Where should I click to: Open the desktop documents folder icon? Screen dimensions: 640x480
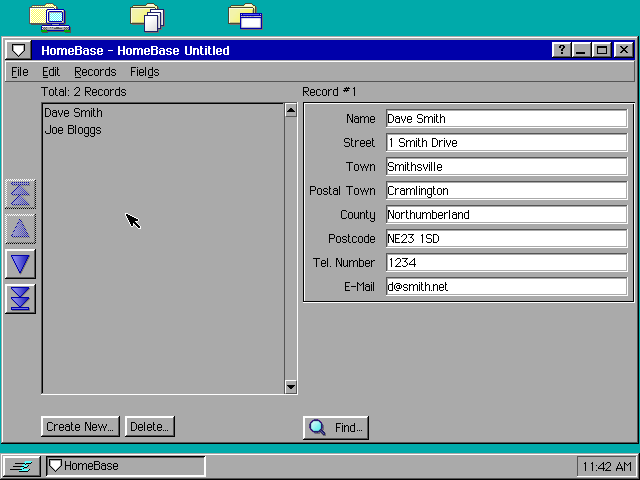click(x=147, y=18)
